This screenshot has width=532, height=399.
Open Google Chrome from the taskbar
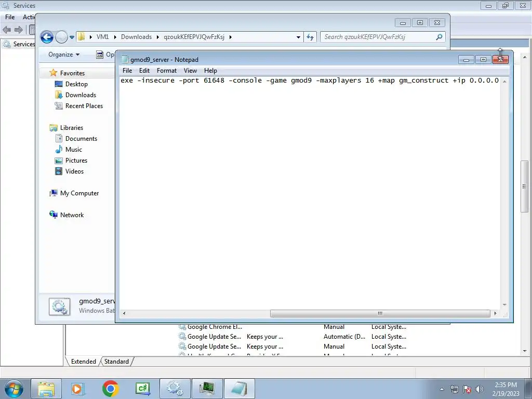[x=110, y=389]
